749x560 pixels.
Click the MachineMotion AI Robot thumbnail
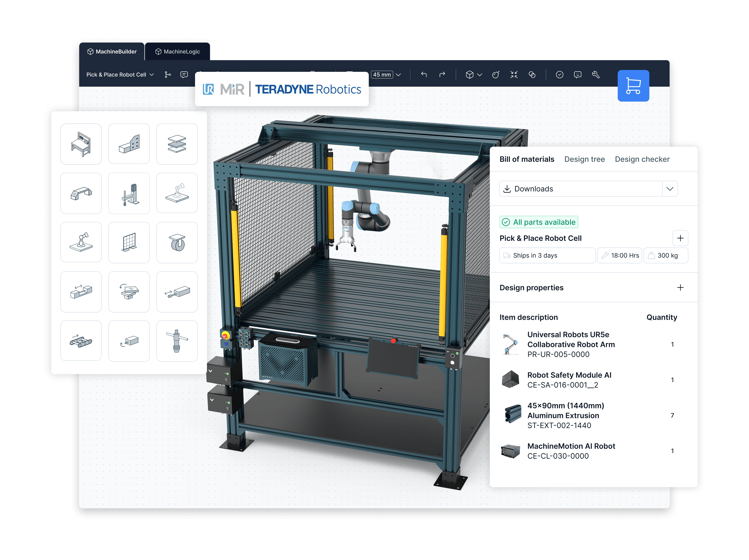point(510,451)
